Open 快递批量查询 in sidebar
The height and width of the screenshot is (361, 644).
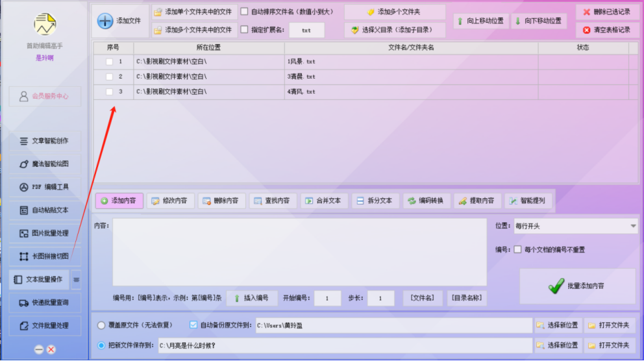pos(45,303)
